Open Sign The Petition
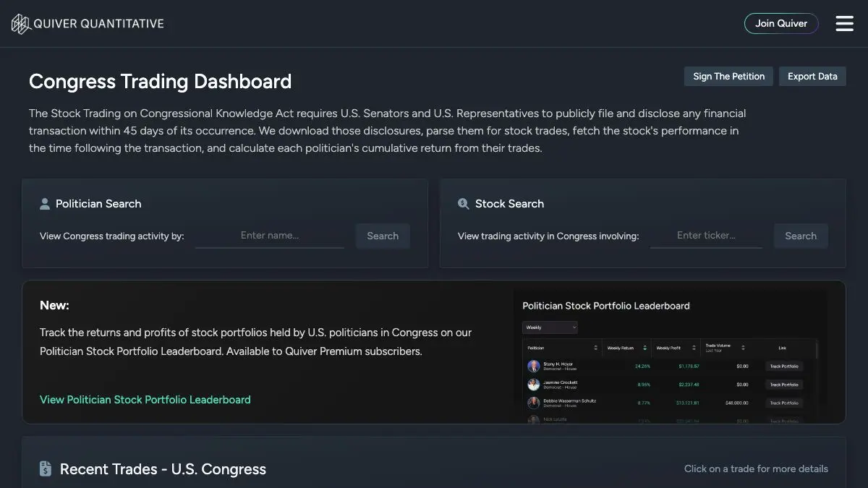Screen dimensions: 868x488 [728, 77]
